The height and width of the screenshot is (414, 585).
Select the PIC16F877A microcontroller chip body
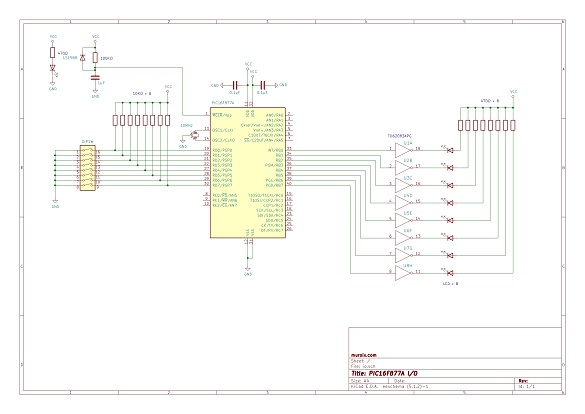[248, 172]
